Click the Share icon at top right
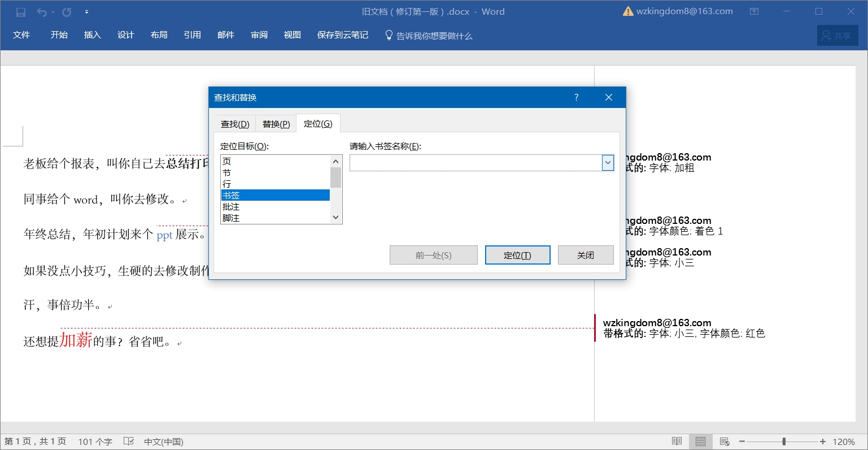This screenshot has height=450, width=868. click(837, 34)
